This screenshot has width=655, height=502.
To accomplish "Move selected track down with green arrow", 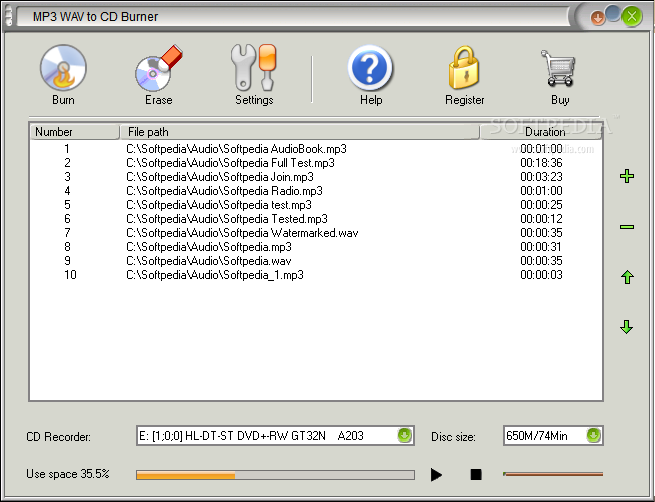I will point(627,327).
